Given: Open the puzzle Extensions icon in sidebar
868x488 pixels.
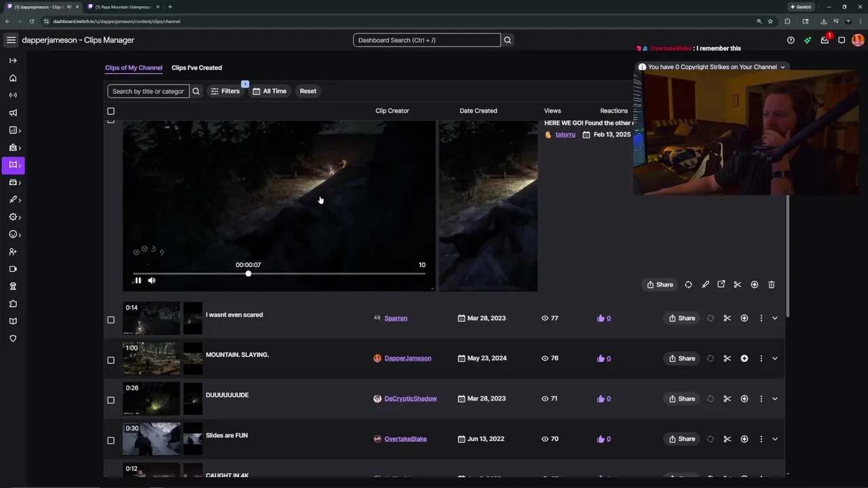Looking at the screenshot, I should [13, 304].
